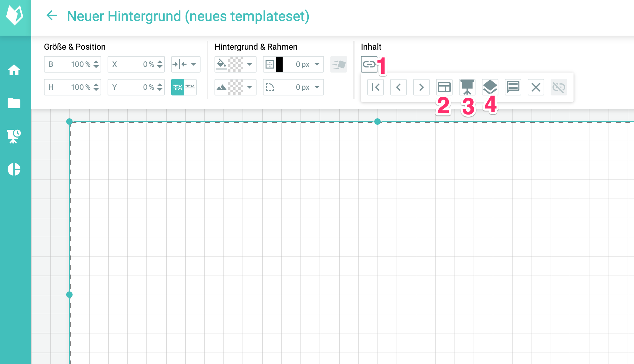634x364 pixels.
Task: Click the 'Neuer Hintergrund (neues templateset)' title
Action: [x=188, y=16]
